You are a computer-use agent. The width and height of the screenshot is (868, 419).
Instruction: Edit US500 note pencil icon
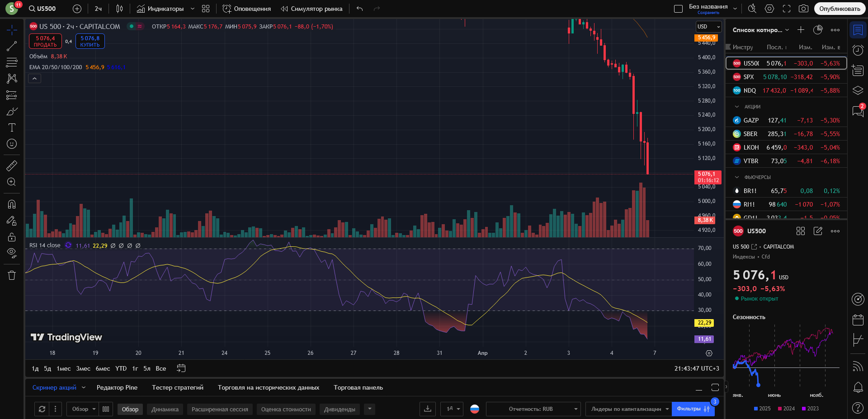coord(818,231)
